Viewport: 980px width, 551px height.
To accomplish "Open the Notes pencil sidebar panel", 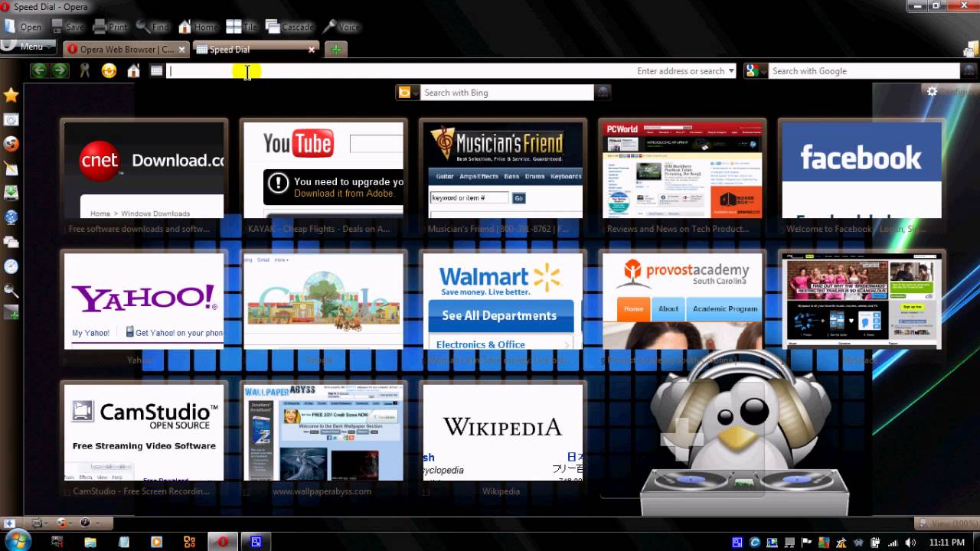I will (11, 168).
